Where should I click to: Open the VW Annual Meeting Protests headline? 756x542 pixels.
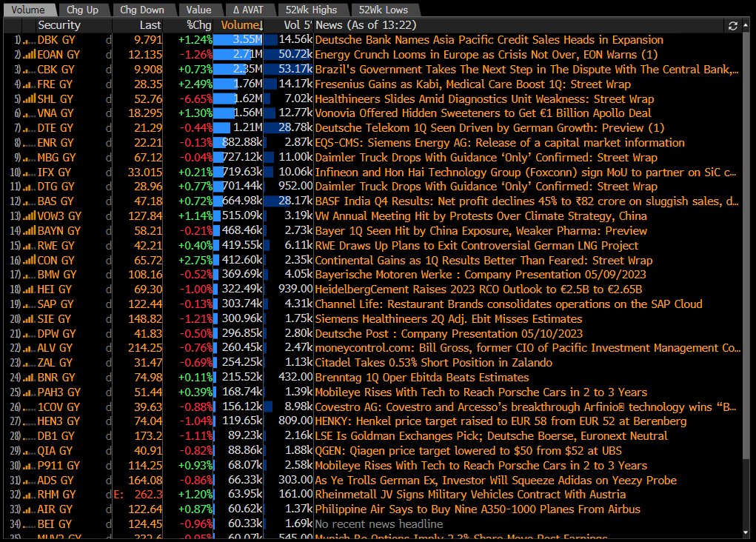pos(481,216)
